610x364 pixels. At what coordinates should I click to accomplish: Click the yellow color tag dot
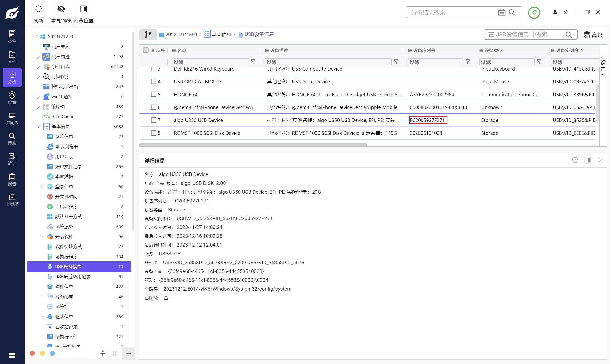coord(42,353)
